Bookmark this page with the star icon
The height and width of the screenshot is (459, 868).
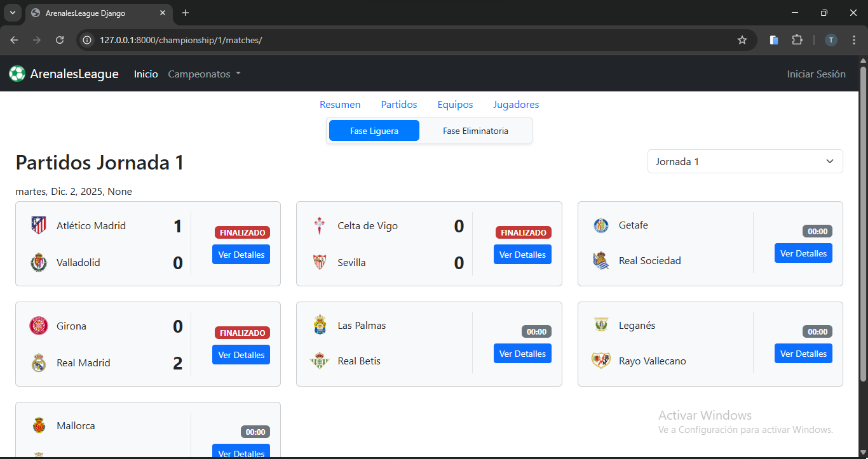click(x=742, y=40)
